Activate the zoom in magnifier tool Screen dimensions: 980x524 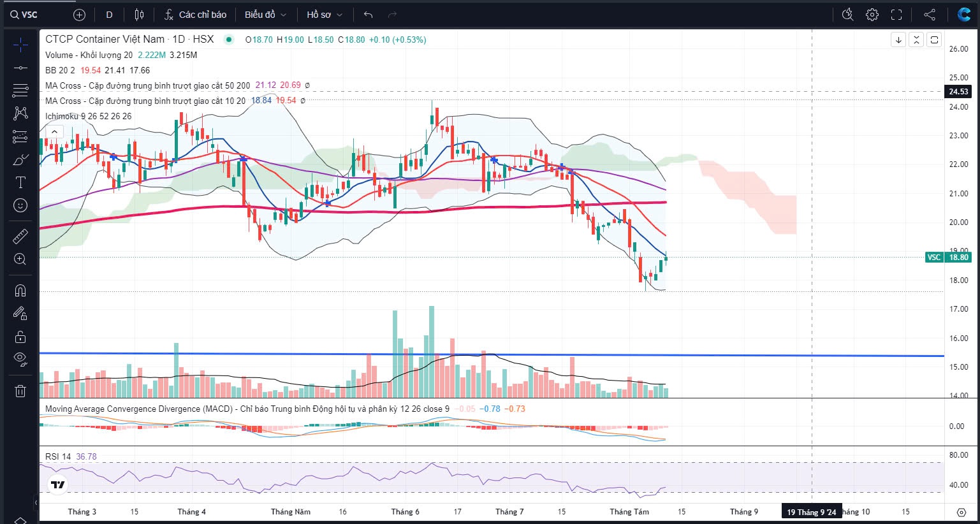[x=20, y=259]
